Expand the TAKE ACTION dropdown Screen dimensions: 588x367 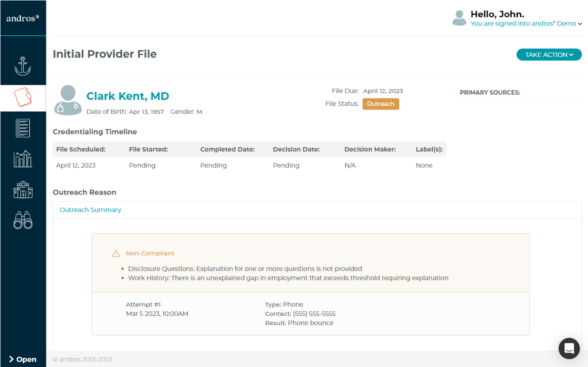coord(549,55)
